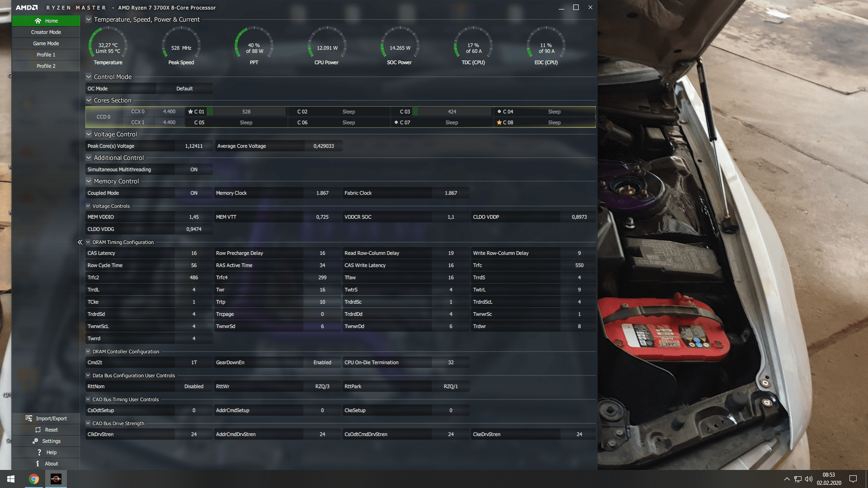
Task: Click the PPT 40 % gauge
Action: point(254,46)
